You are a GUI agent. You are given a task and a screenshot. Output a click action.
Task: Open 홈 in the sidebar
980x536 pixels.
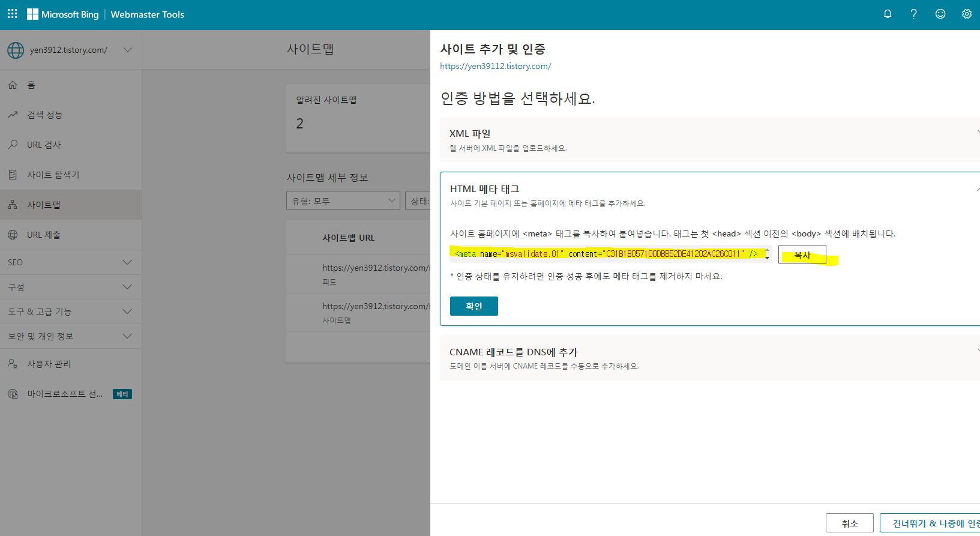71,85
